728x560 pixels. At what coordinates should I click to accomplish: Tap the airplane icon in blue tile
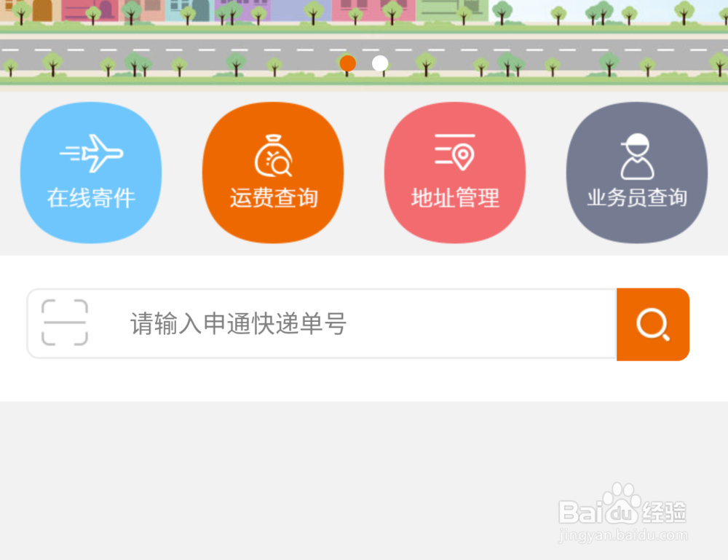pos(92,154)
